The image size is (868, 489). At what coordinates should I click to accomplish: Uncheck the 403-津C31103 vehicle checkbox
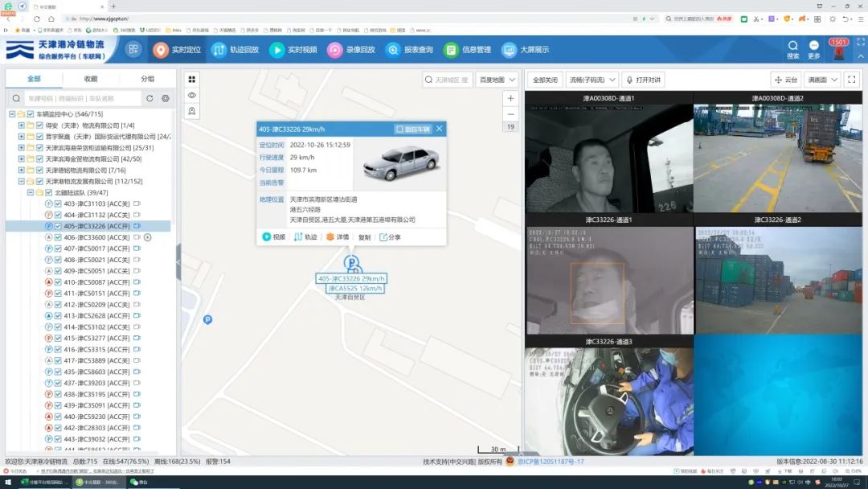click(58, 204)
